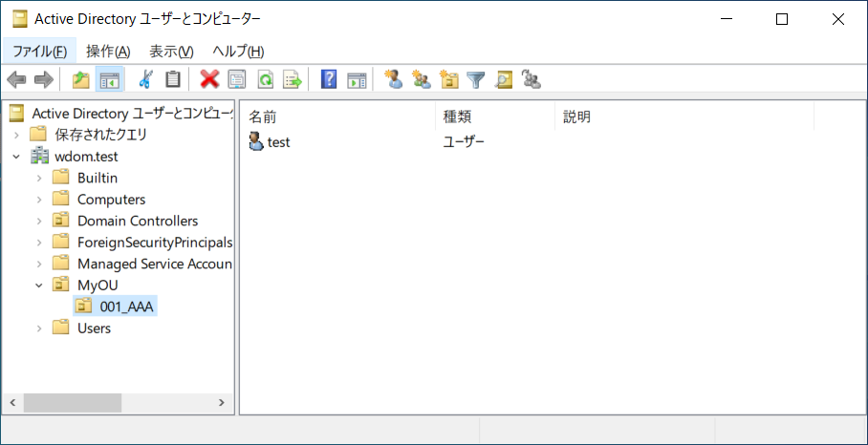Expand the Computers container
868x445 pixels.
(39, 199)
